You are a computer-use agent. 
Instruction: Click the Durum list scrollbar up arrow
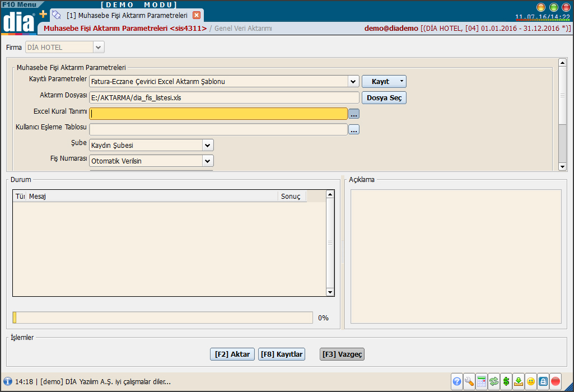pos(330,194)
